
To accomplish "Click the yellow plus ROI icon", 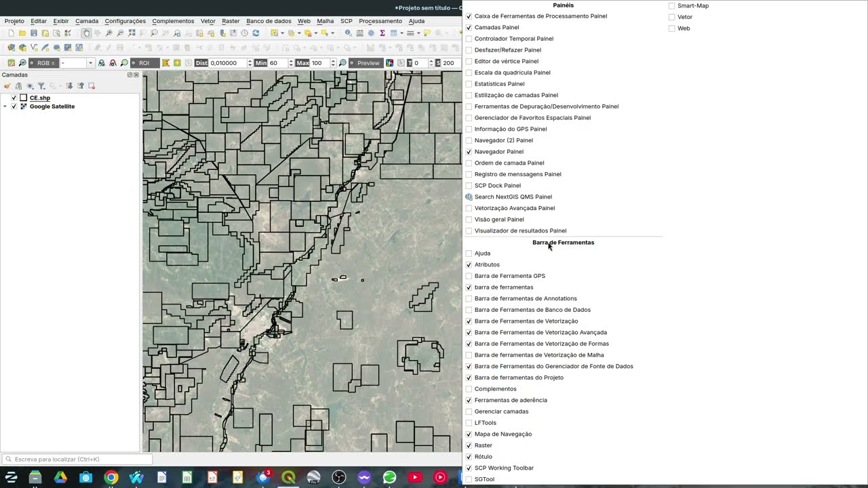I will (177, 63).
